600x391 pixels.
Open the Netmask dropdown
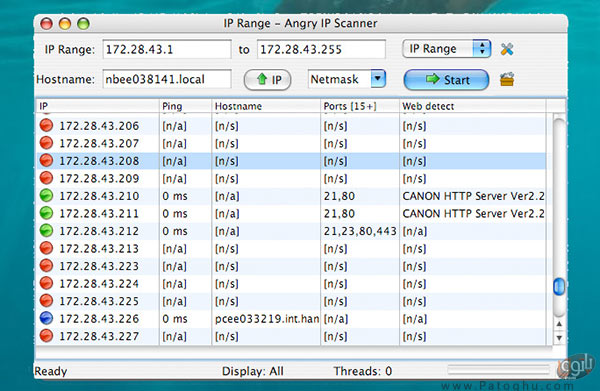coord(347,79)
